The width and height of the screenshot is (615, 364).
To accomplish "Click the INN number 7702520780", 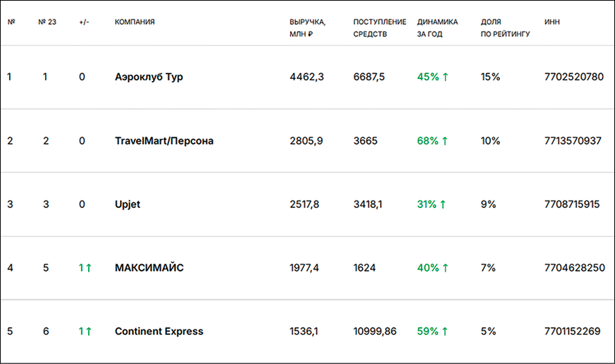I will [574, 77].
